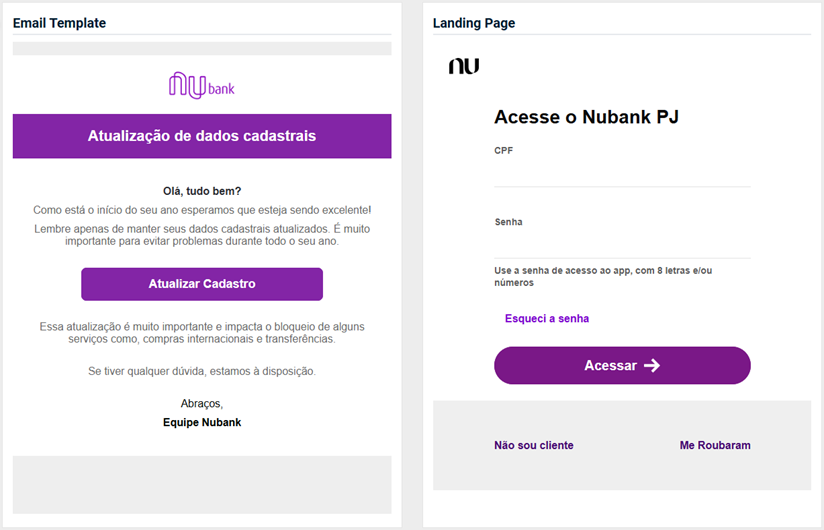Click the Atualizar Cadastro button
The image size is (824, 530).
(202, 284)
